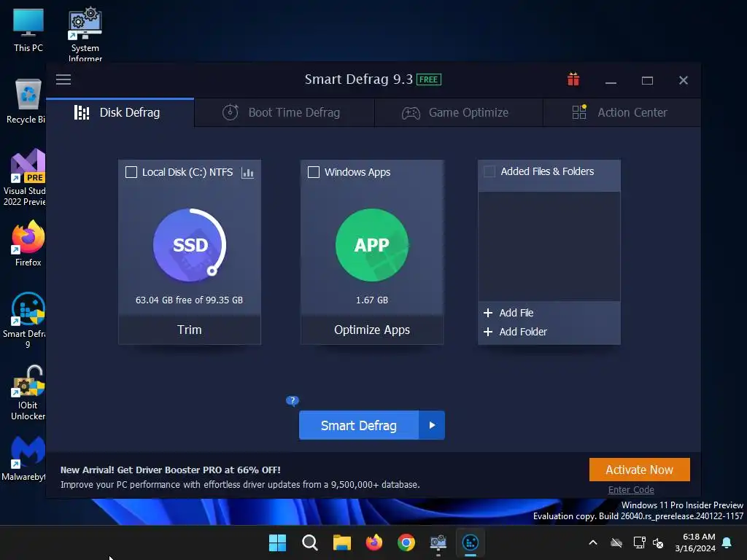Image resolution: width=747 pixels, height=560 pixels.
Task: Click the orange Activate Now button
Action: click(639, 470)
